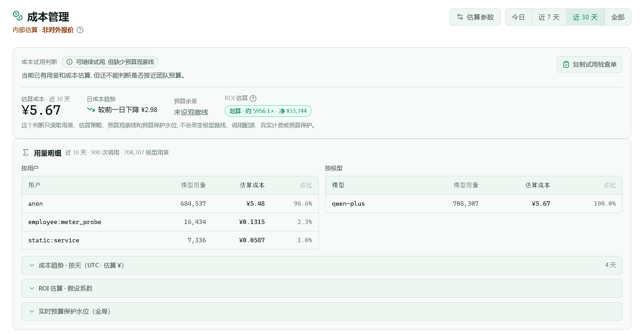This screenshot has height=336, width=644.
Task: Click the 96.6% share cell
Action: click(x=303, y=204)
